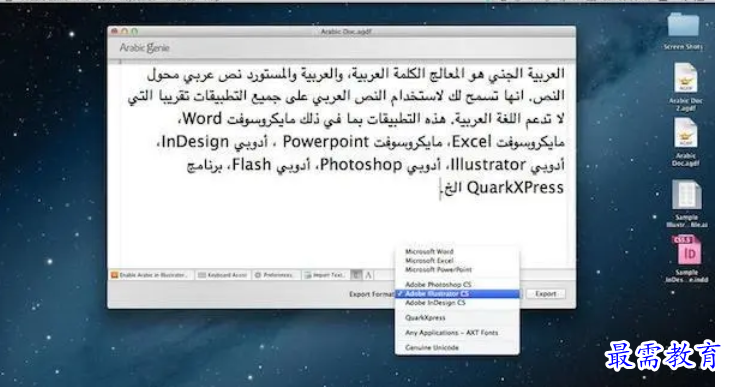
Task: Select the Sample Illustrator file on desktop
Action: point(687,203)
